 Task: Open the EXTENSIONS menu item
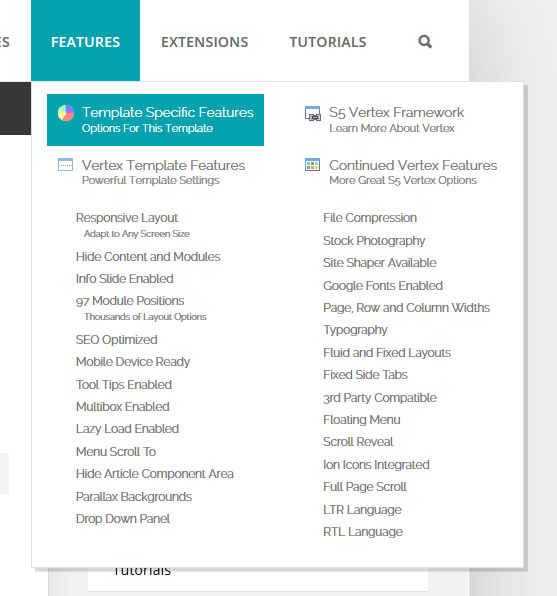click(x=205, y=42)
